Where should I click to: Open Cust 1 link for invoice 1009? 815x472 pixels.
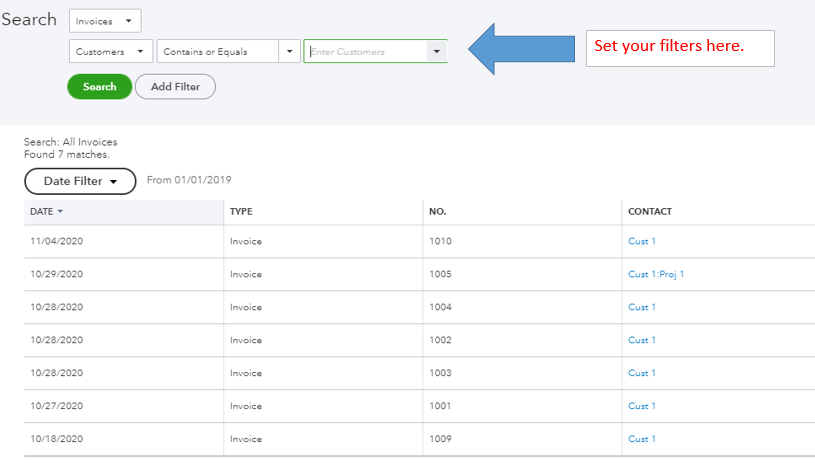click(642, 439)
